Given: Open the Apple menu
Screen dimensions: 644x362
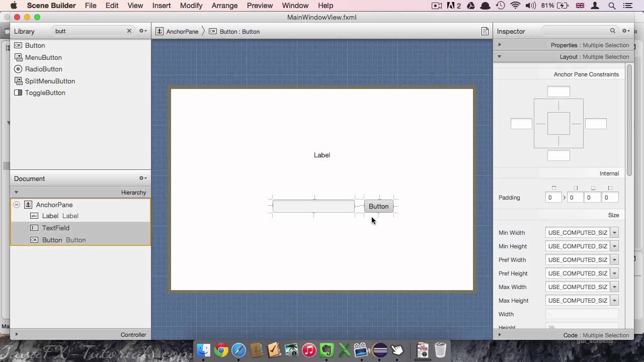Looking at the screenshot, I should tap(14, 6).
